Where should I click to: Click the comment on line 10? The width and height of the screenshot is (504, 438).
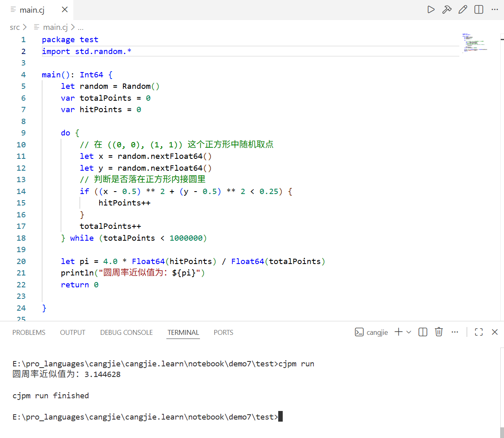coord(177,144)
